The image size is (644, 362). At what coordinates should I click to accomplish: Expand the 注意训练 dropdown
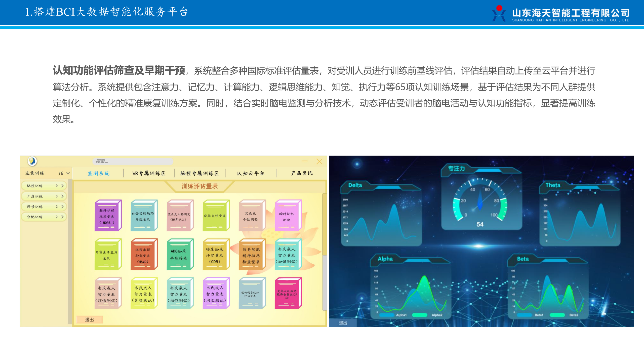coord(68,173)
